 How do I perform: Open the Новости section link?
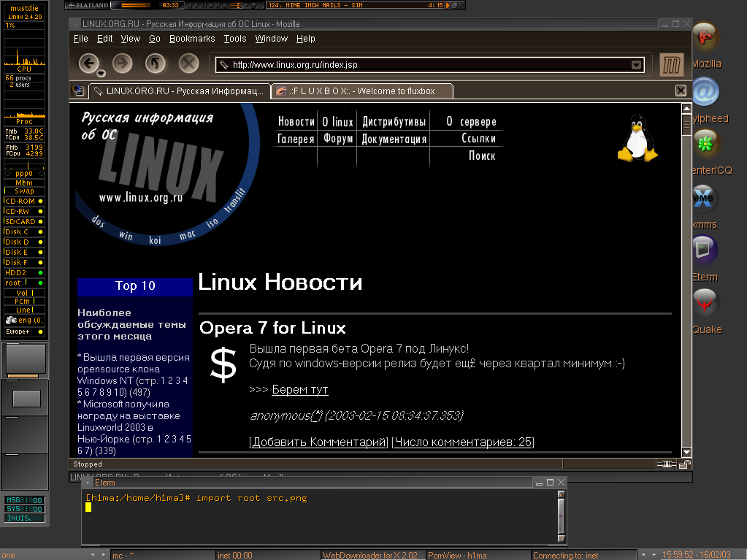(x=296, y=122)
